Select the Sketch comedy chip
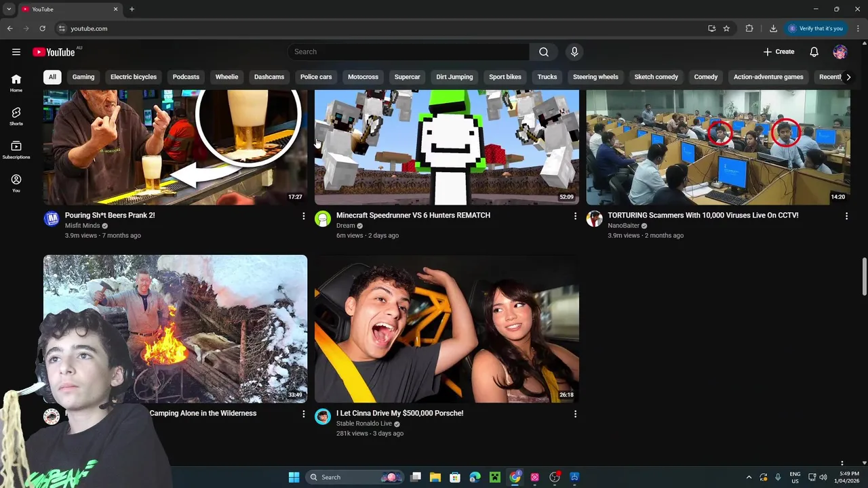 pyautogui.click(x=656, y=77)
